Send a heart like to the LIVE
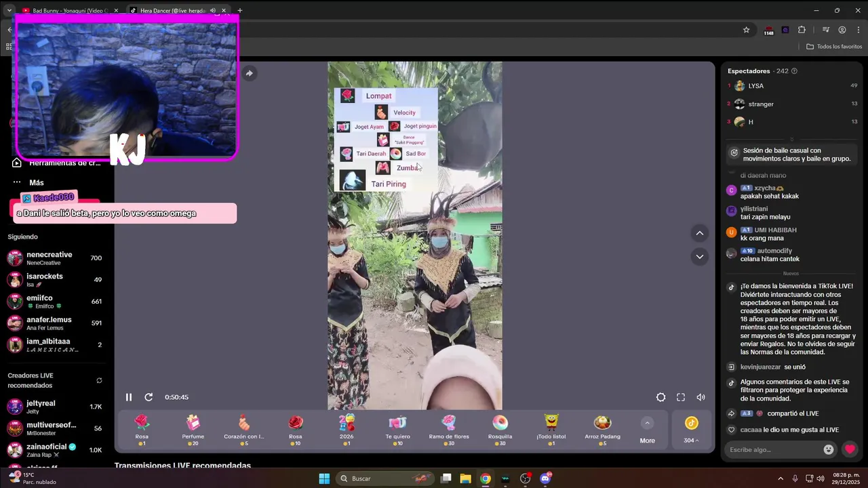 [850, 449]
